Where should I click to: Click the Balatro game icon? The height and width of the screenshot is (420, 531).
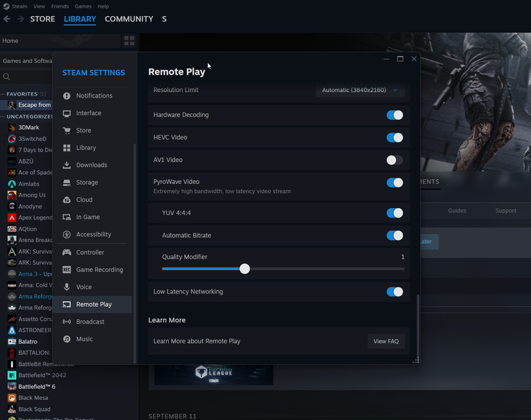12,342
